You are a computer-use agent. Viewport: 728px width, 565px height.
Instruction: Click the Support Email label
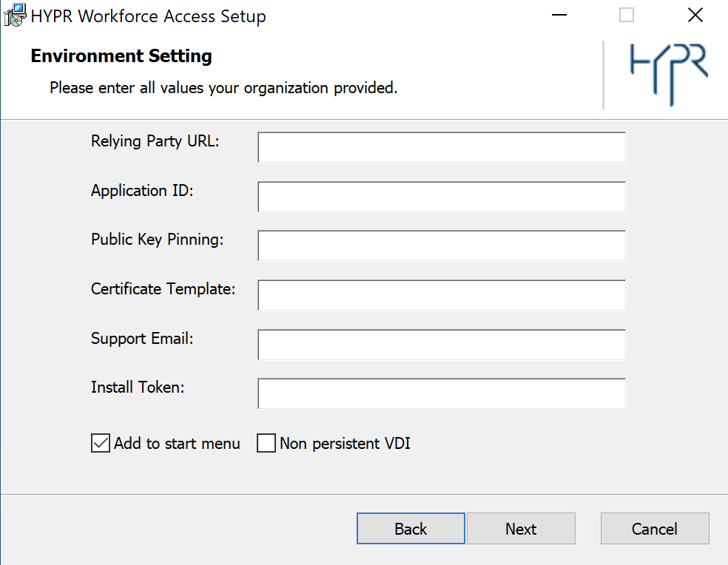(142, 339)
